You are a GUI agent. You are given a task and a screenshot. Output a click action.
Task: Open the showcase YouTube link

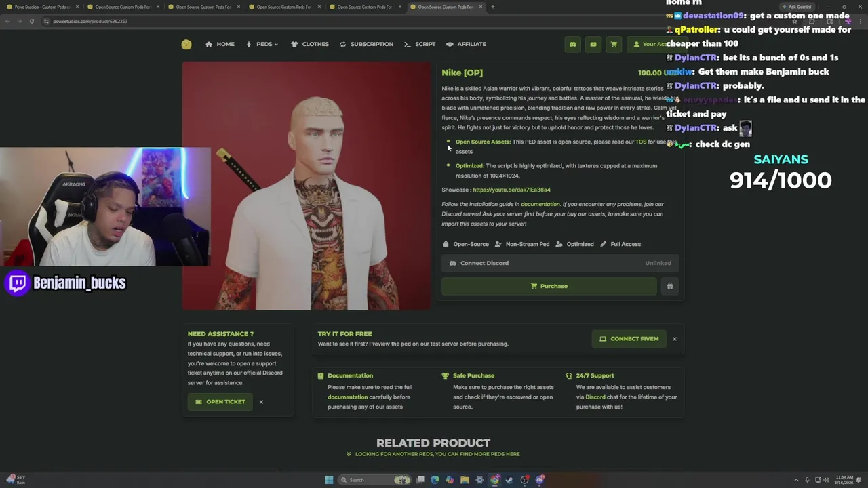511,190
